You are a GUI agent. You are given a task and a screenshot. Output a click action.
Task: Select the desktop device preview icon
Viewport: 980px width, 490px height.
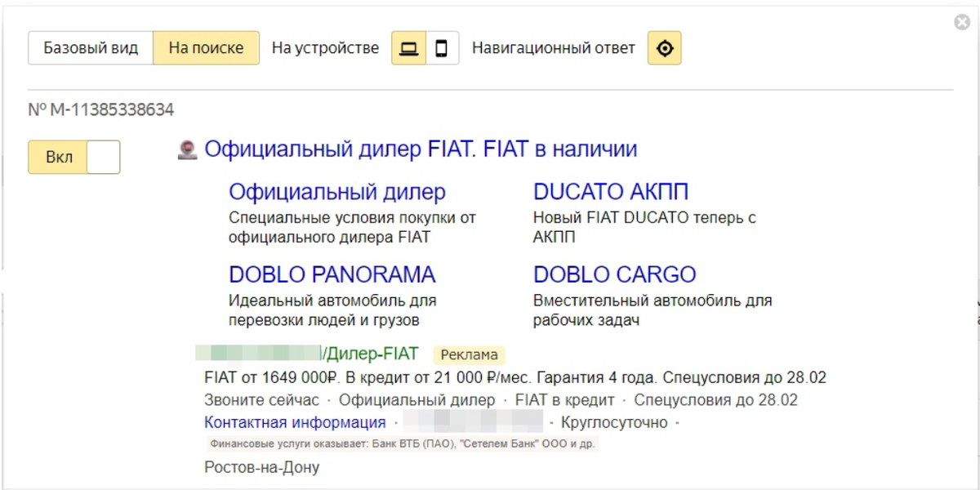(409, 48)
